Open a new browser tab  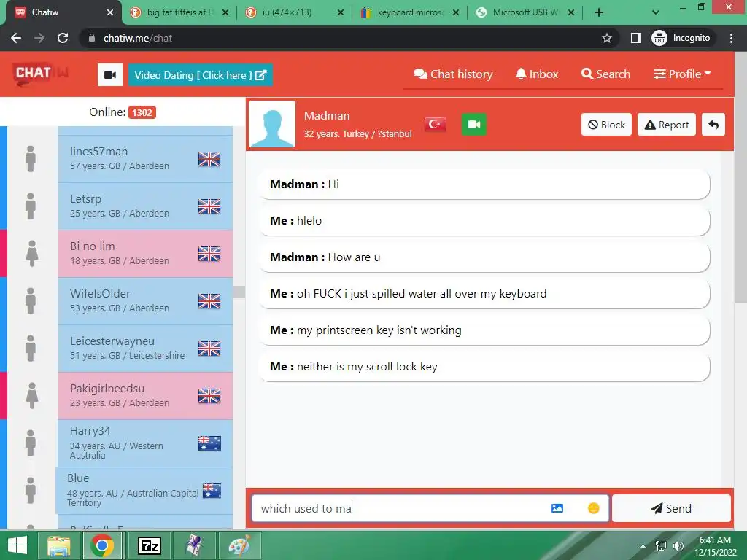[599, 12]
